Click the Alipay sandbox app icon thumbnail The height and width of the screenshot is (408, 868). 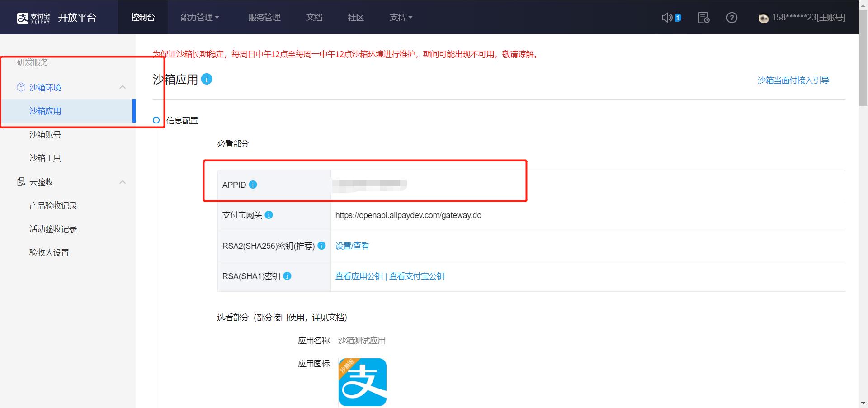tap(363, 382)
